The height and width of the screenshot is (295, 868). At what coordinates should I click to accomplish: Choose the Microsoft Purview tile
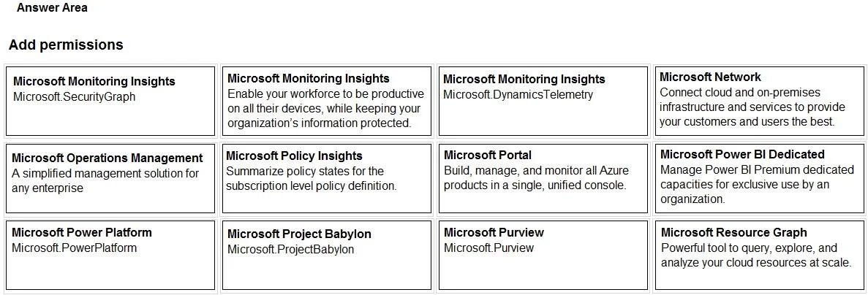[x=543, y=256]
